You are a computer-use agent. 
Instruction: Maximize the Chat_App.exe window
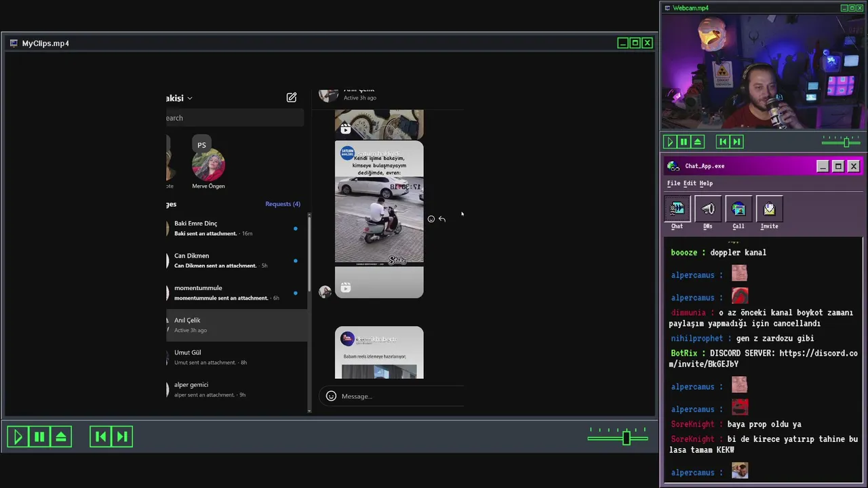click(x=838, y=167)
